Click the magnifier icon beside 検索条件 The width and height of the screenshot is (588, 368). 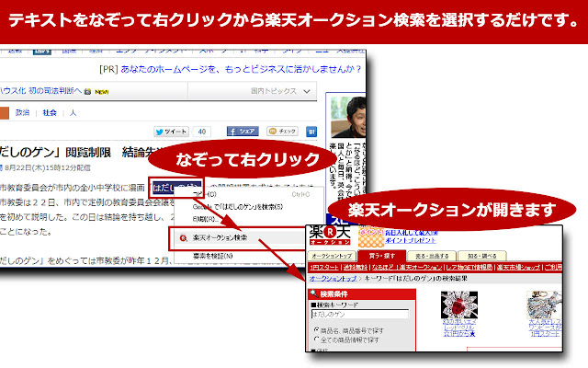click(314, 293)
